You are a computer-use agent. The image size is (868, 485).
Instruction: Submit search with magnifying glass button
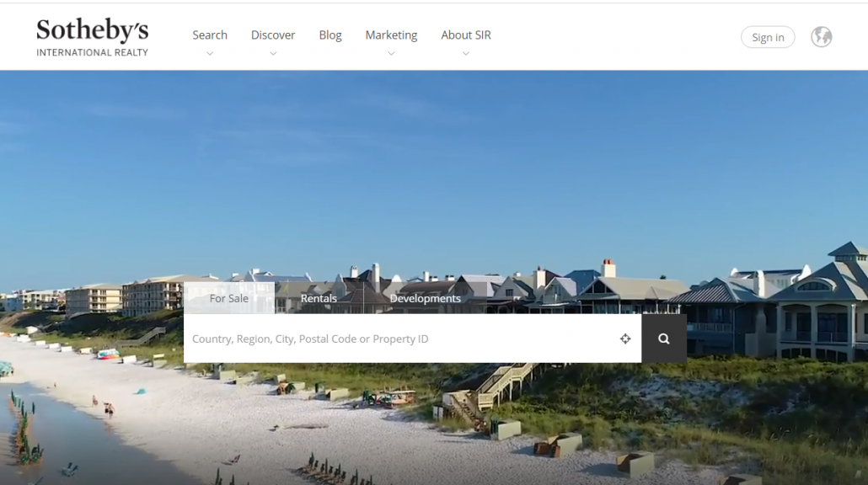pos(664,338)
